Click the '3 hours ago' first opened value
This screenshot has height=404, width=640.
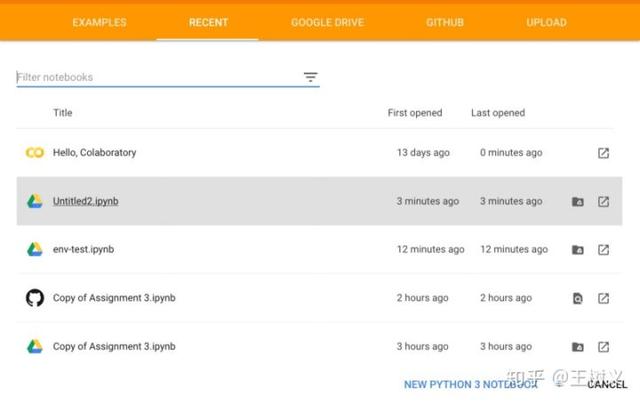pos(422,346)
